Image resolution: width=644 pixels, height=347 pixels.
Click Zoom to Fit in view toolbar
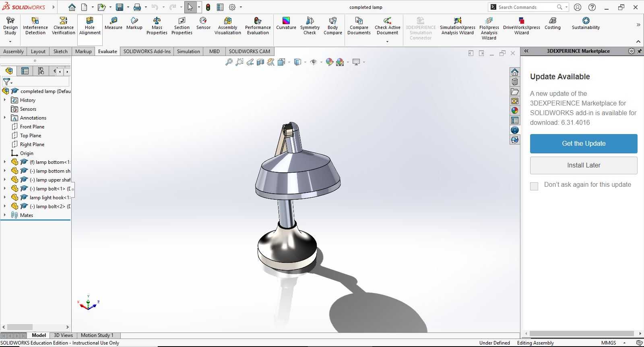tap(229, 62)
